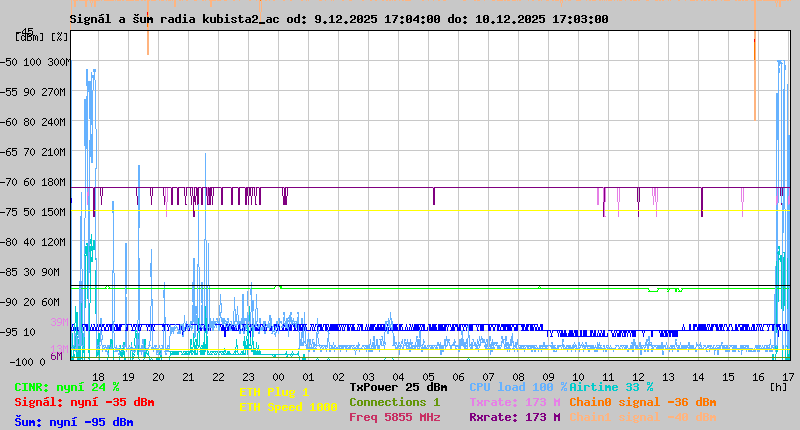Click the 21 hour mark on time axis
This screenshot has height=430, width=800.
[x=188, y=376]
